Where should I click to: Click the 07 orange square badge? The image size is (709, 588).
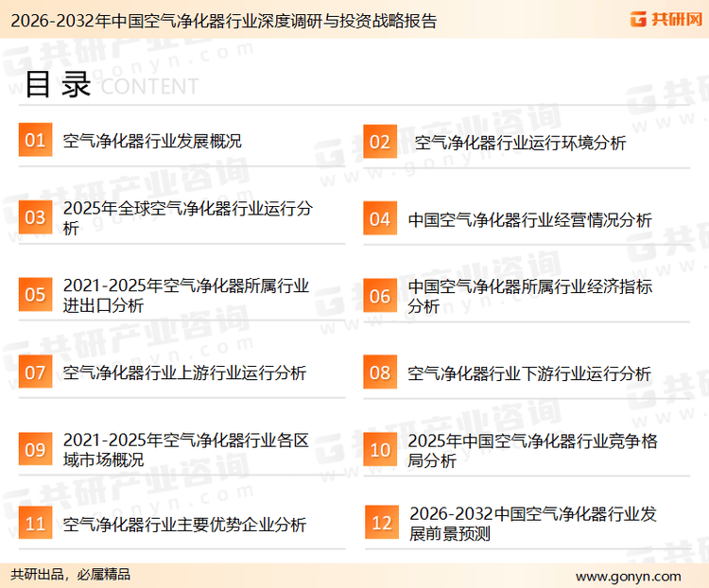point(35,372)
